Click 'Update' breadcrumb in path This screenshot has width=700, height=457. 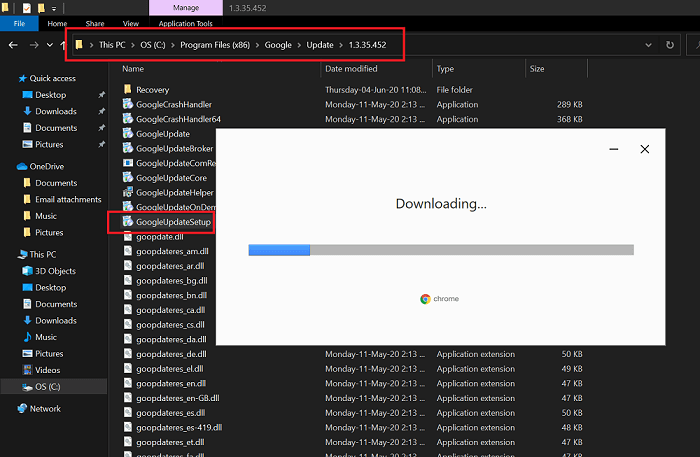click(320, 45)
